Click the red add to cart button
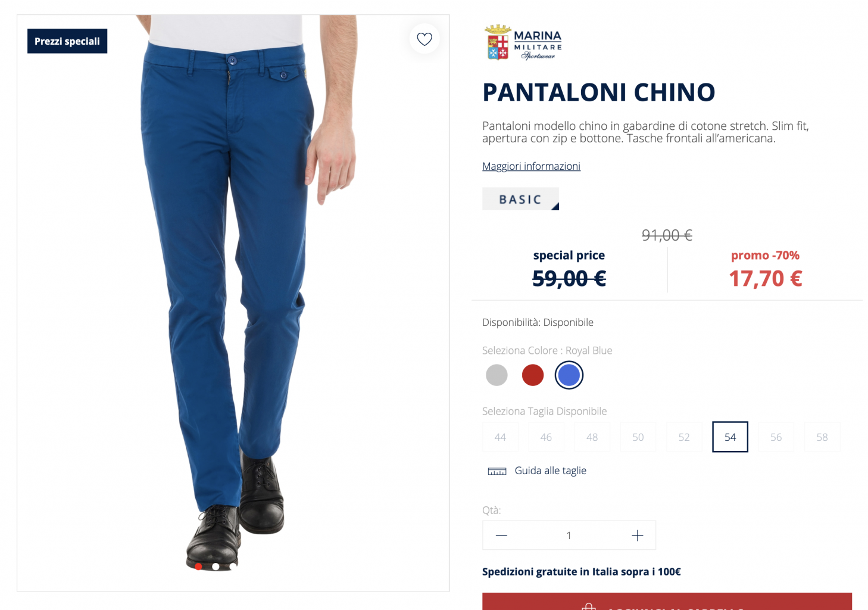 point(667,601)
